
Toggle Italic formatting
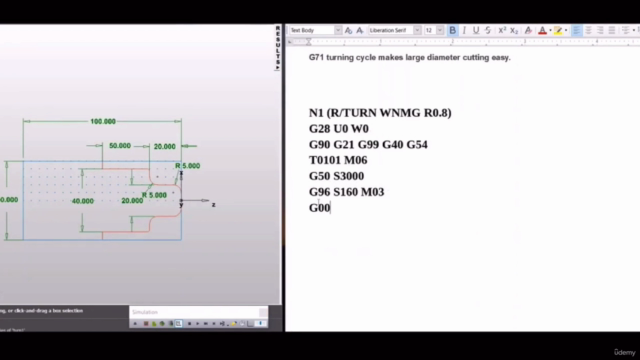click(464, 30)
